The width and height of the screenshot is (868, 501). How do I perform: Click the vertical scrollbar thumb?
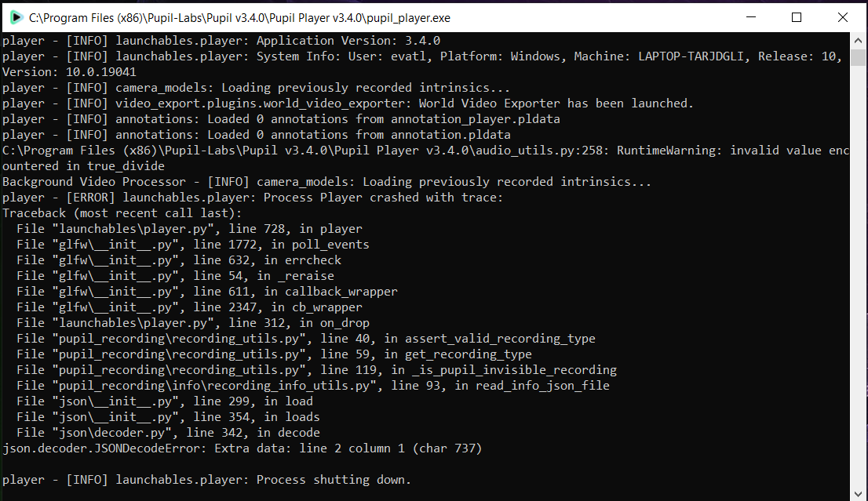[x=858, y=57]
